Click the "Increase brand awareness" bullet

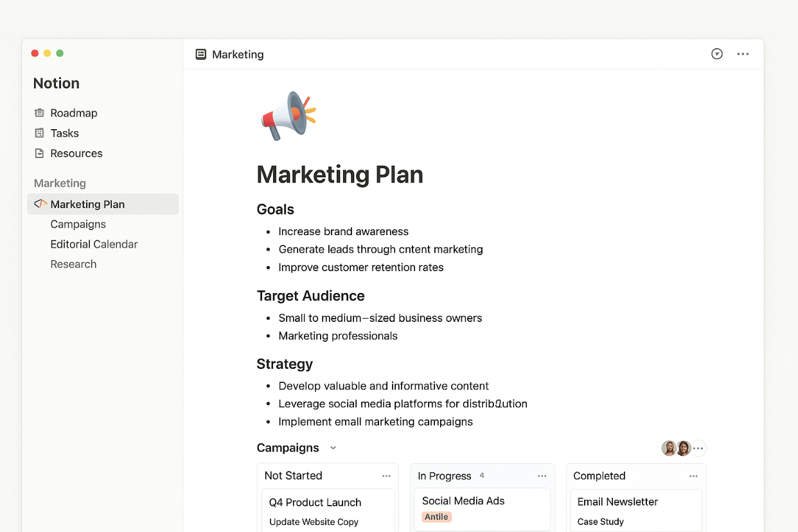(x=344, y=231)
